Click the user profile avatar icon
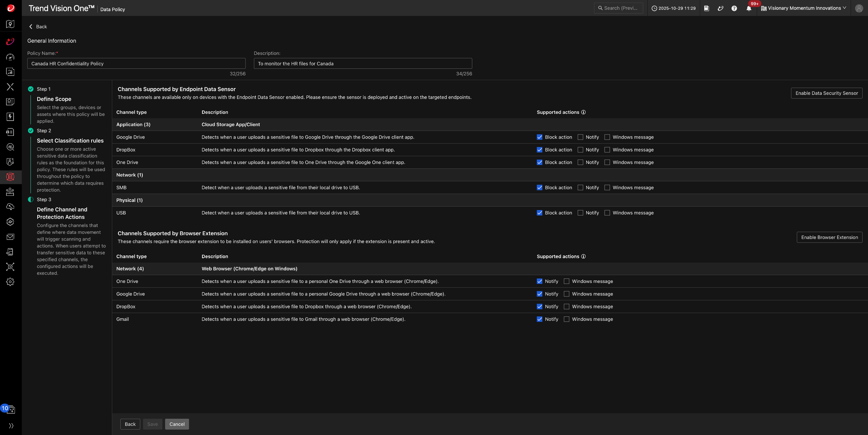Image resolution: width=868 pixels, height=435 pixels. [x=859, y=8]
